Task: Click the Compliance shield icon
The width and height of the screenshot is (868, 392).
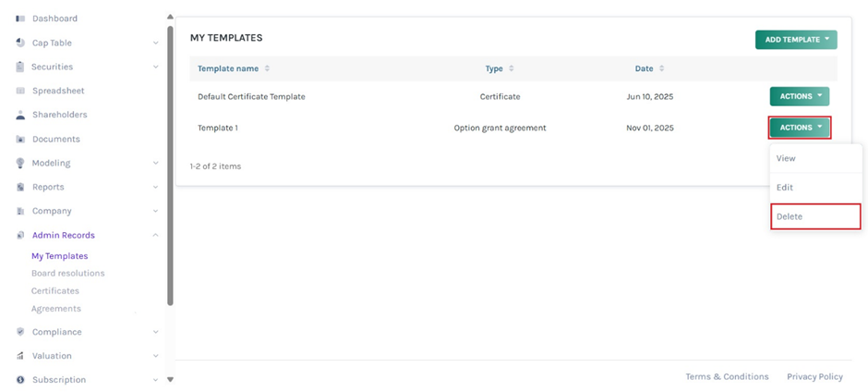Action: coord(20,332)
